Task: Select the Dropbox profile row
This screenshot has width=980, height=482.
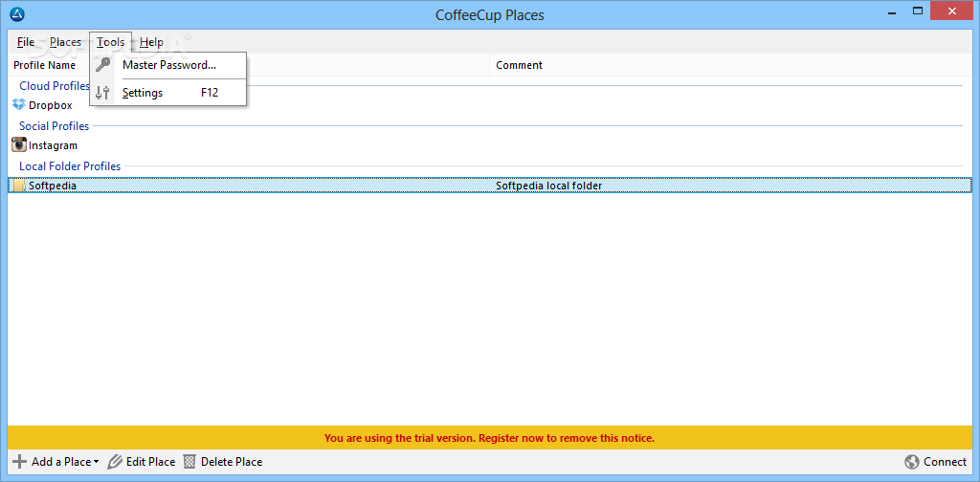Action: (489, 105)
